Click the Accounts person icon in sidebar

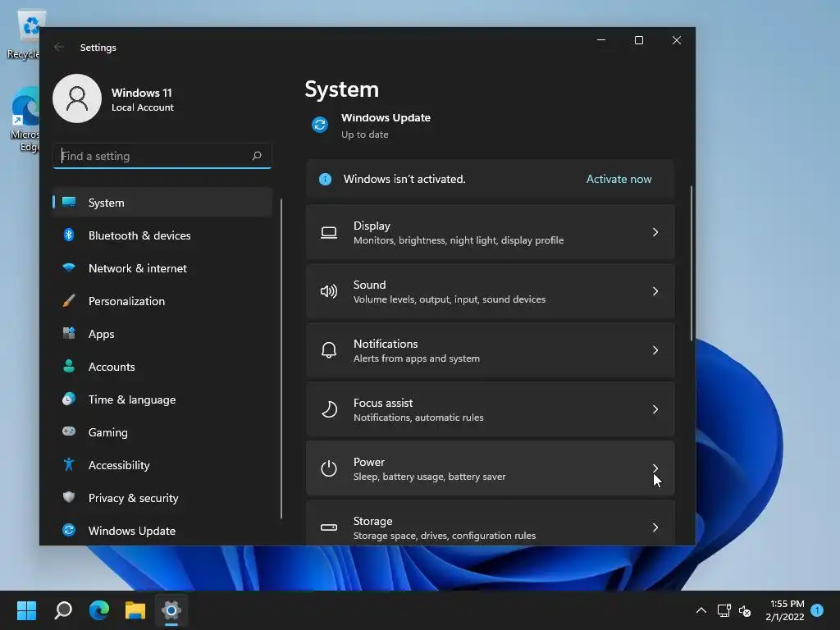pos(69,366)
